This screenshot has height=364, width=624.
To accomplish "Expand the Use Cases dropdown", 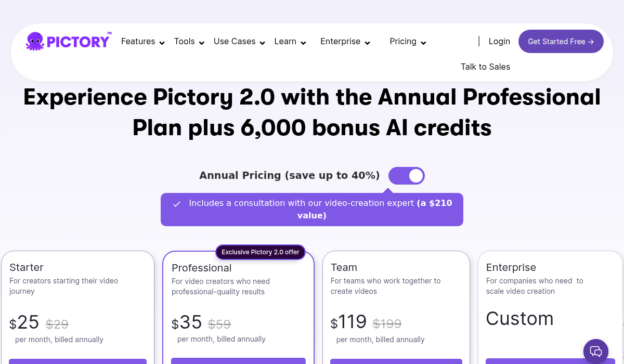I will [x=239, y=42].
